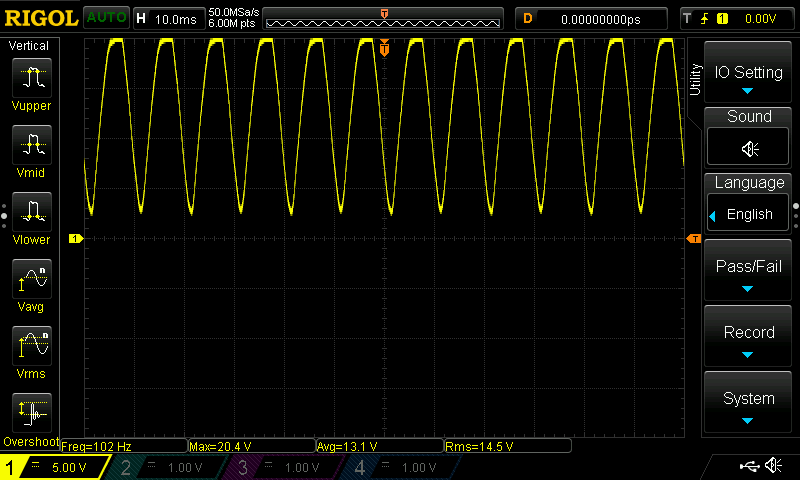Image resolution: width=800 pixels, height=480 pixels.
Task: Open the System submenu
Action: pos(748,402)
